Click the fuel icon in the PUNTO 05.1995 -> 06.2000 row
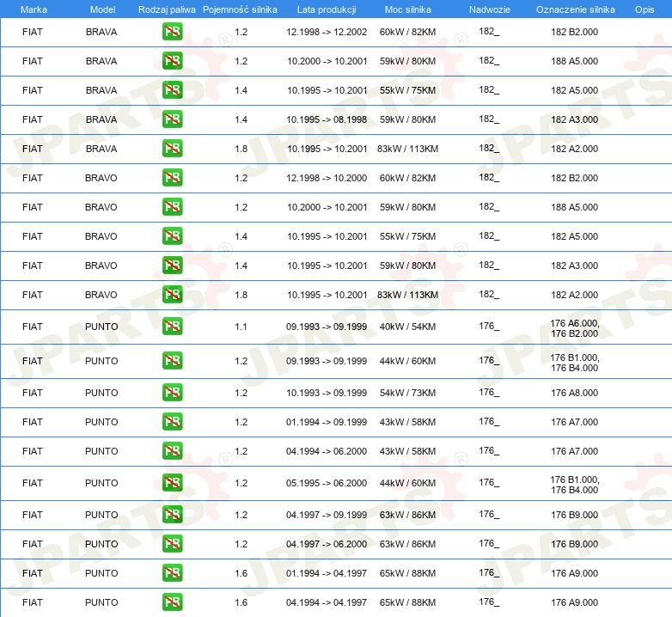 click(172, 483)
